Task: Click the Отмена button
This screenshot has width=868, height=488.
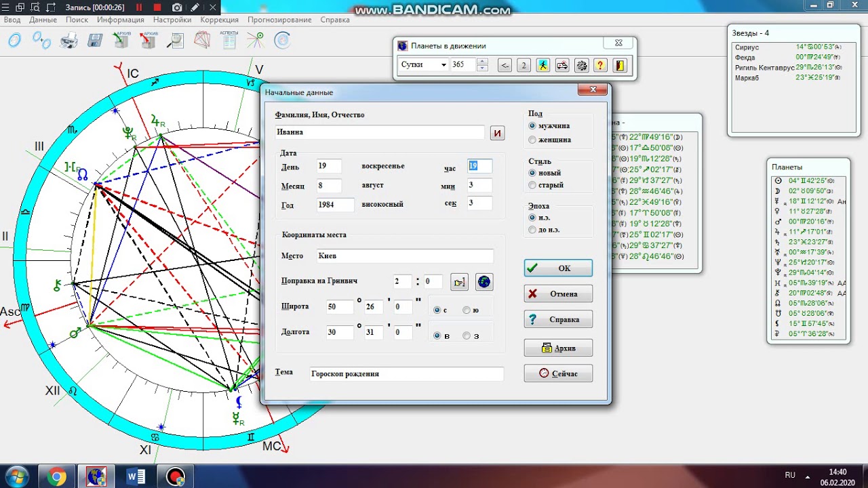Action: 558,293
